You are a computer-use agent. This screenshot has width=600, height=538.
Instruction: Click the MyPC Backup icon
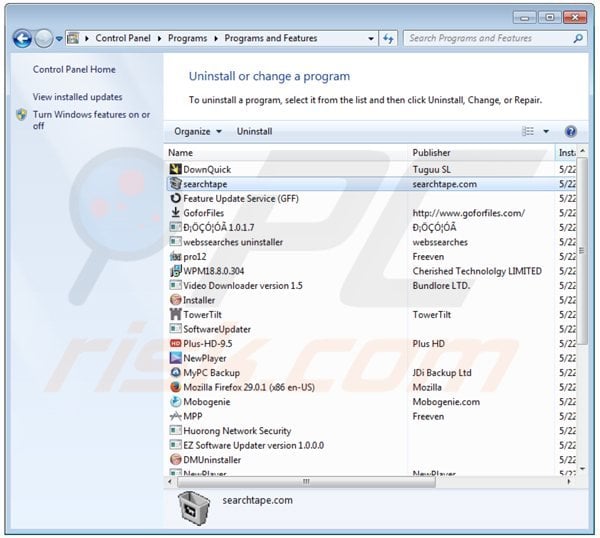click(x=175, y=373)
